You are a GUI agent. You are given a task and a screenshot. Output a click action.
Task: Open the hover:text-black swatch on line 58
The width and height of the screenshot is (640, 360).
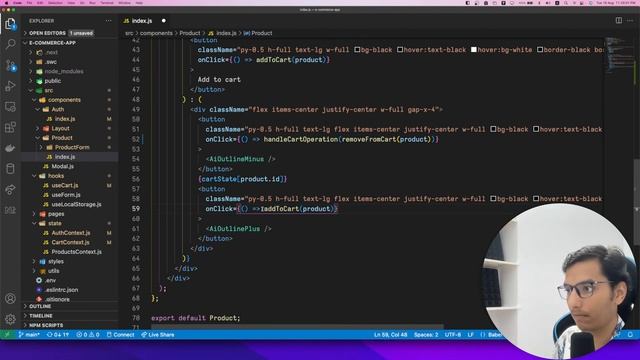click(536, 199)
